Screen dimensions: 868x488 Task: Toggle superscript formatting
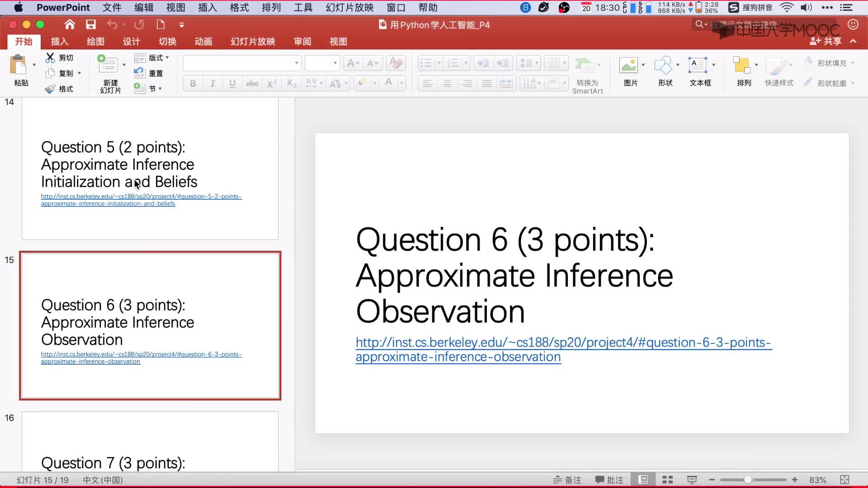[272, 83]
